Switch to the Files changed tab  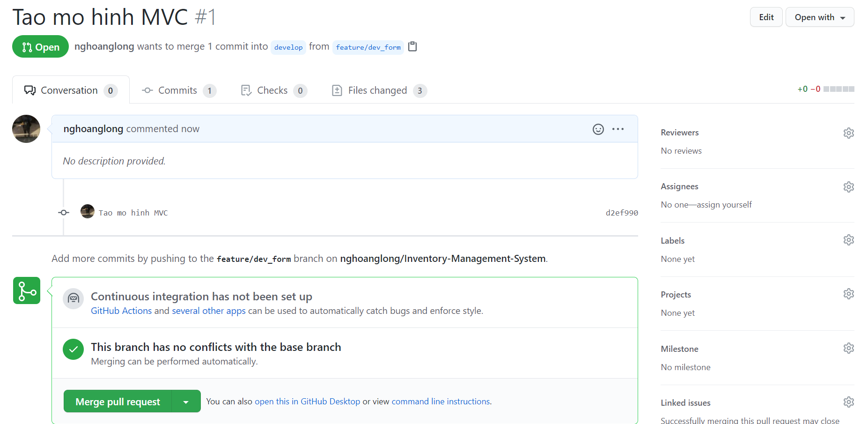pos(377,90)
